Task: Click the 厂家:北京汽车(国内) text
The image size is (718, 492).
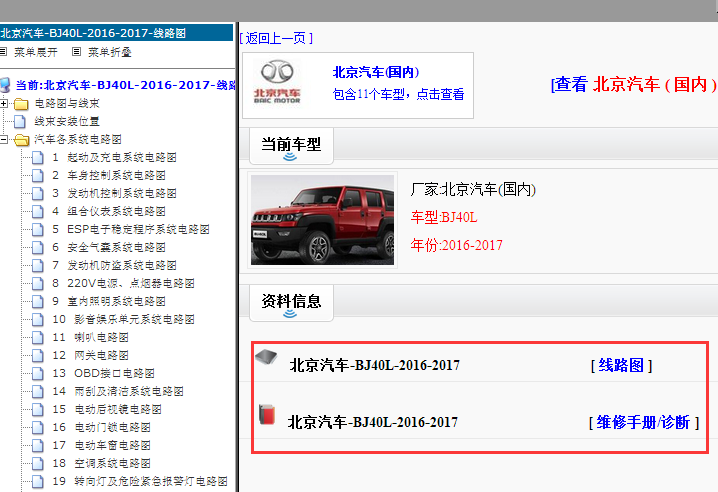Action: (473, 189)
